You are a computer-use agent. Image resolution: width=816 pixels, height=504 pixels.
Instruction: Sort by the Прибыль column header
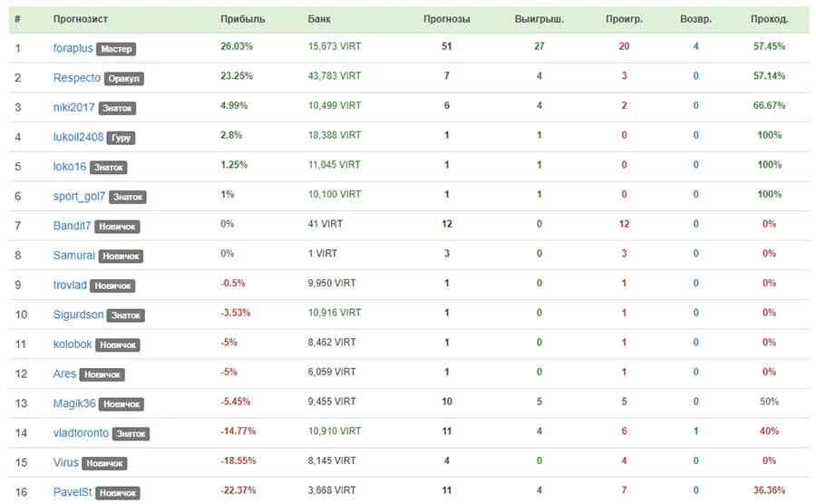242,19
